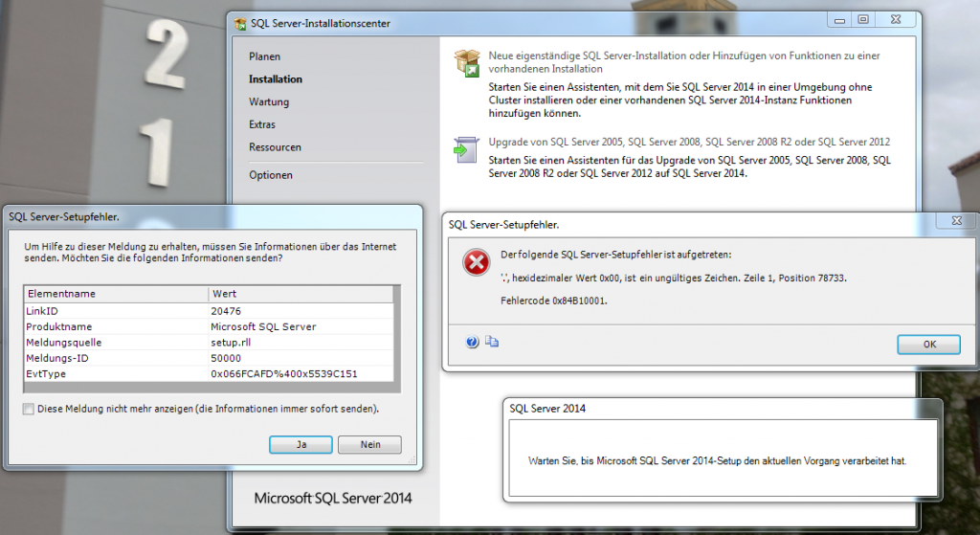The height and width of the screenshot is (535, 980).
Task: Close the SQL Server-Setupfehler error dialog
Action: tap(956, 221)
